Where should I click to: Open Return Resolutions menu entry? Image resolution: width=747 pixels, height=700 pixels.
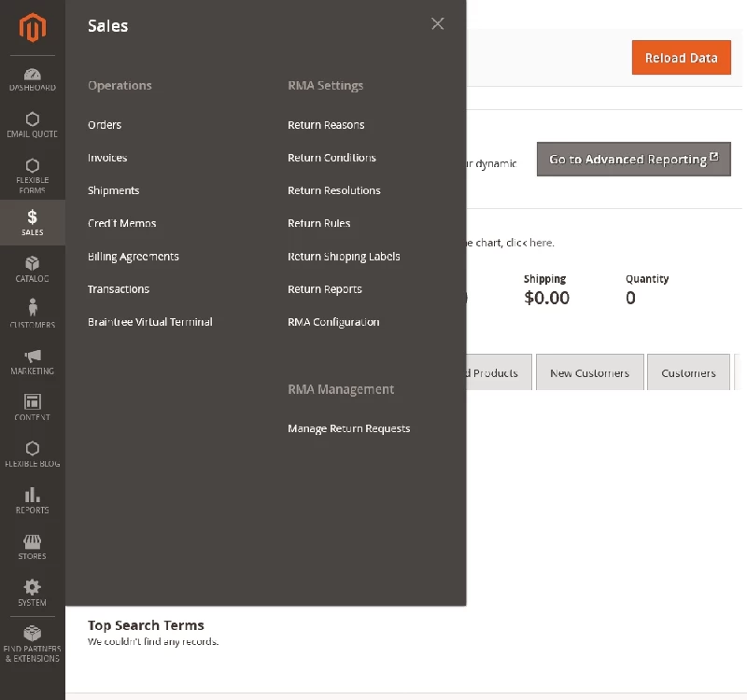click(x=334, y=190)
